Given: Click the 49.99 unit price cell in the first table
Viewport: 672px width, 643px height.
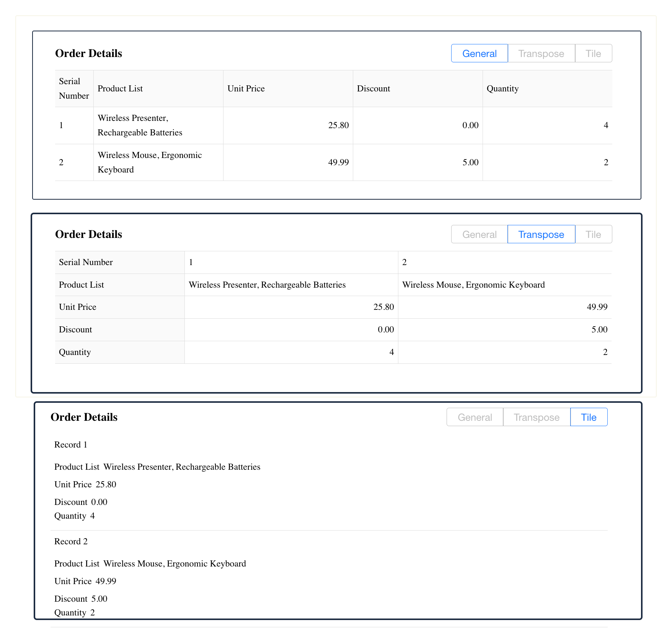Looking at the screenshot, I should pyautogui.click(x=338, y=163).
